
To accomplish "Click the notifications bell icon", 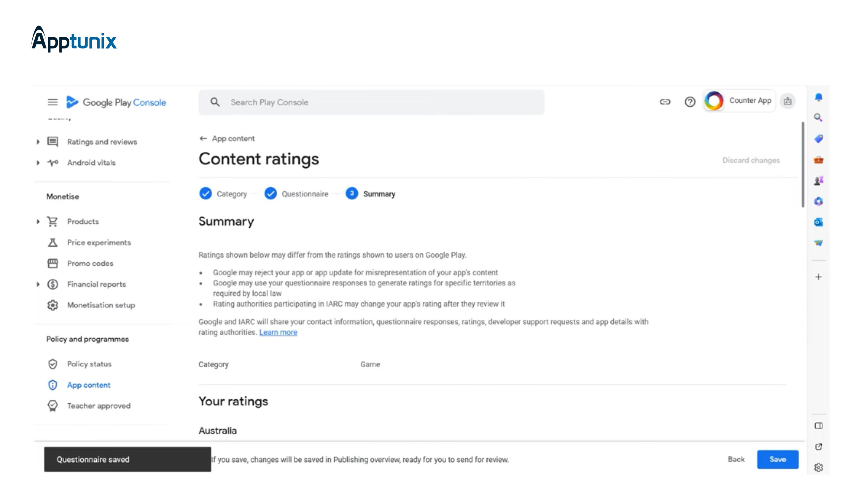I will coord(818,97).
